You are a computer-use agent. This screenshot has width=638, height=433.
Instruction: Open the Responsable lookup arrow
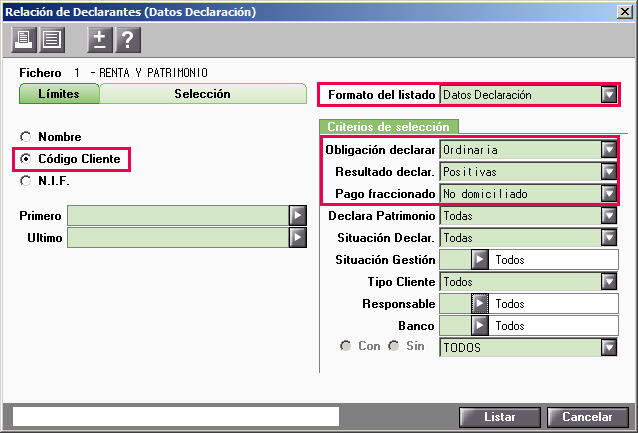click(x=480, y=304)
